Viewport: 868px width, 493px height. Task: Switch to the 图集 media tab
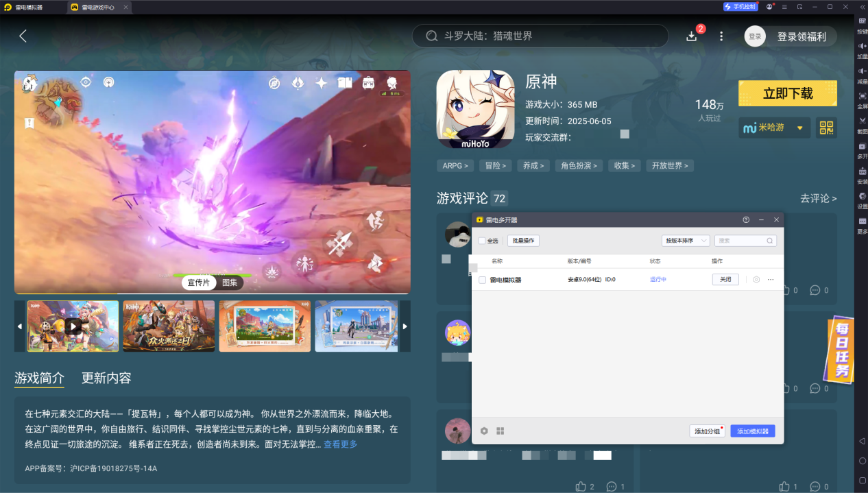click(x=230, y=282)
